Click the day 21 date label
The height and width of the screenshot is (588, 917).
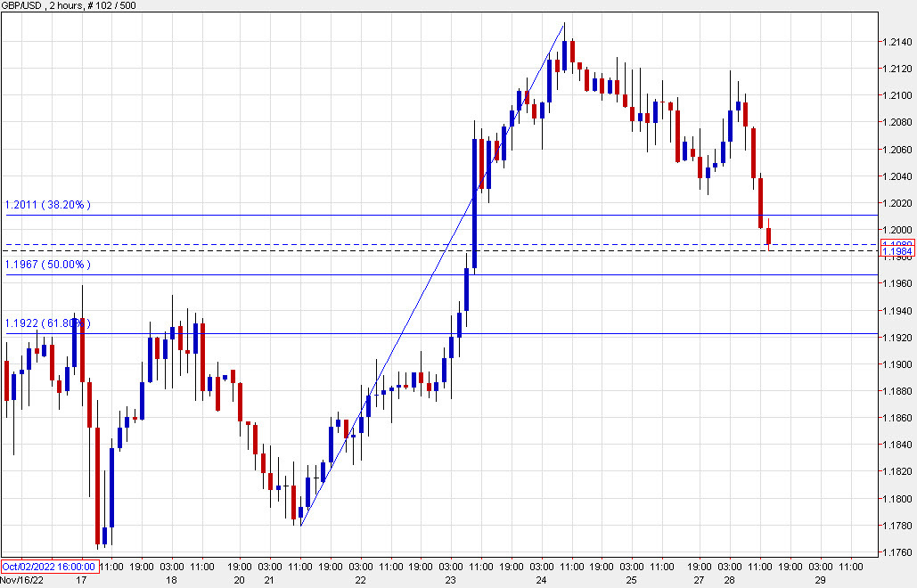click(x=269, y=580)
